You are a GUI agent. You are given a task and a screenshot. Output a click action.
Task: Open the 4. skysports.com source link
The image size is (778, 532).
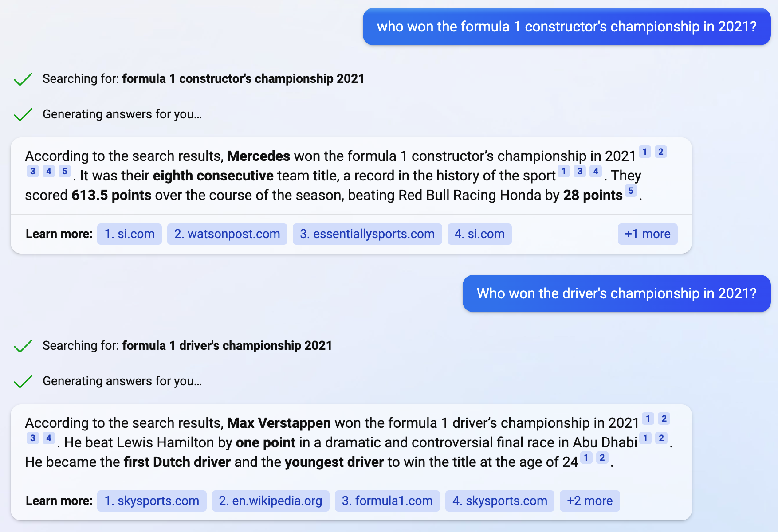(500, 501)
